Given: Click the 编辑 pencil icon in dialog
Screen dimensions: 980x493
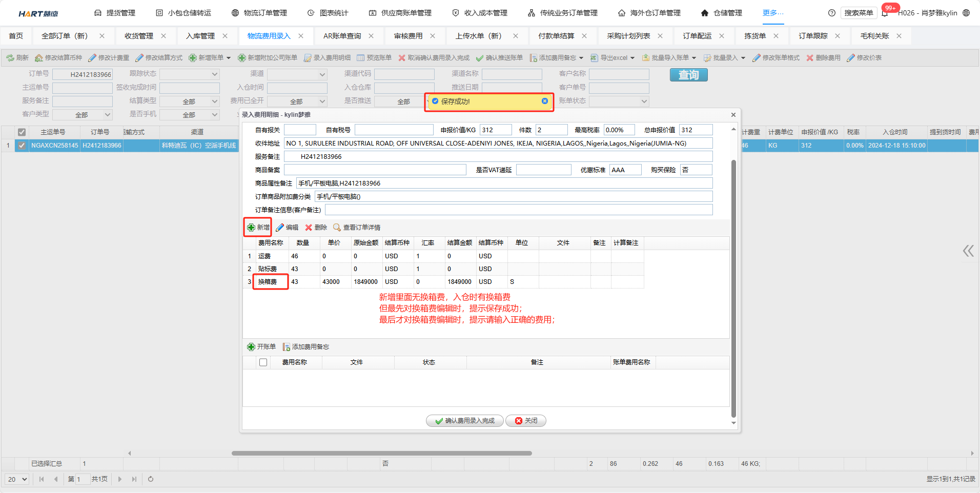Looking at the screenshot, I should (x=280, y=228).
